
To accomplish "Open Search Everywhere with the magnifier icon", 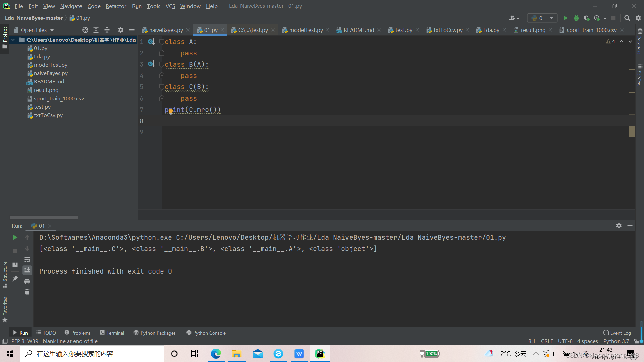I will pos(627,18).
